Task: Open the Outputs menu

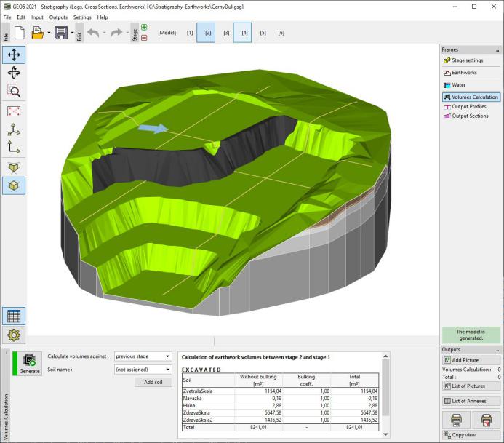Action: coord(58,17)
